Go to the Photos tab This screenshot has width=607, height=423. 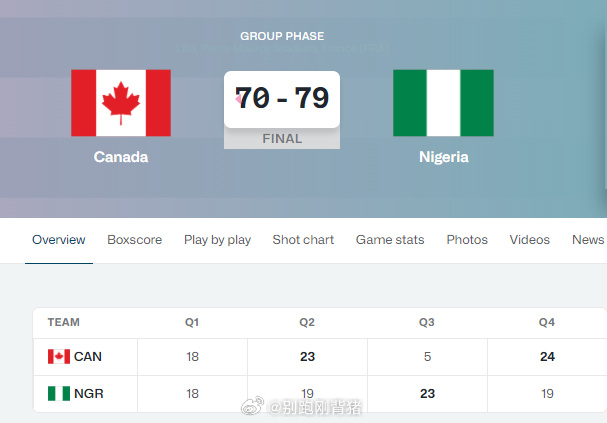click(x=467, y=240)
